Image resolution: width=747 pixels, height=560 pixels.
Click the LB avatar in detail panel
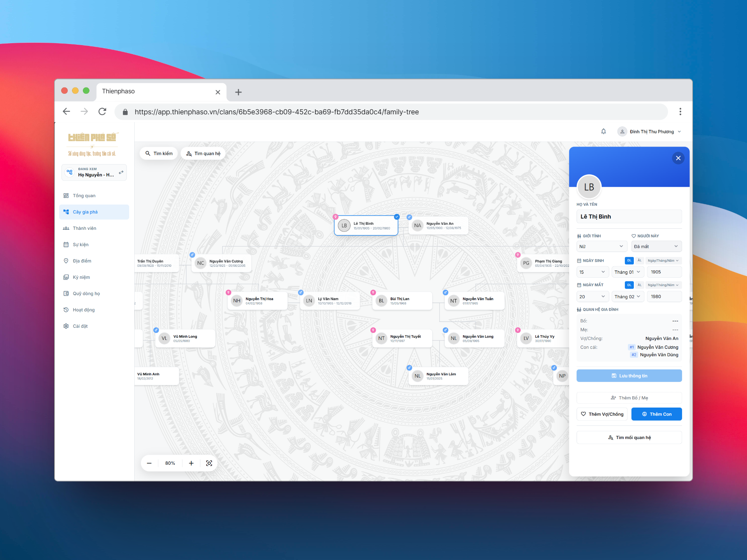[x=589, y=187]
